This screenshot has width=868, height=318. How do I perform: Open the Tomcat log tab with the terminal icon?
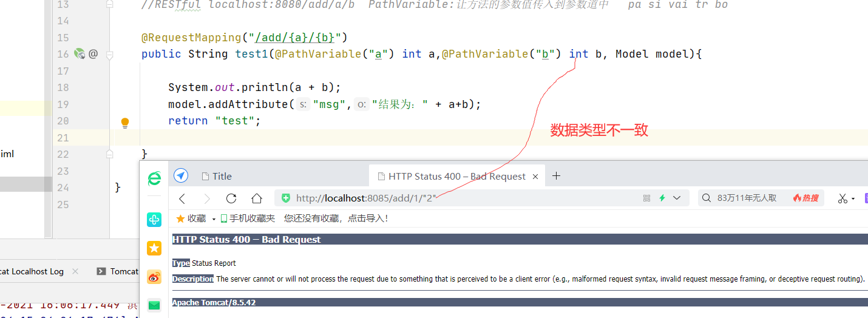(118, 271)
